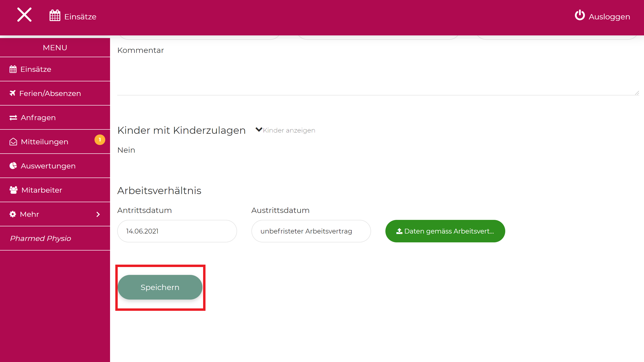Open the Pharmed Physio menu entry
This screenshot has height=362, width=644.
click(40, 239)
